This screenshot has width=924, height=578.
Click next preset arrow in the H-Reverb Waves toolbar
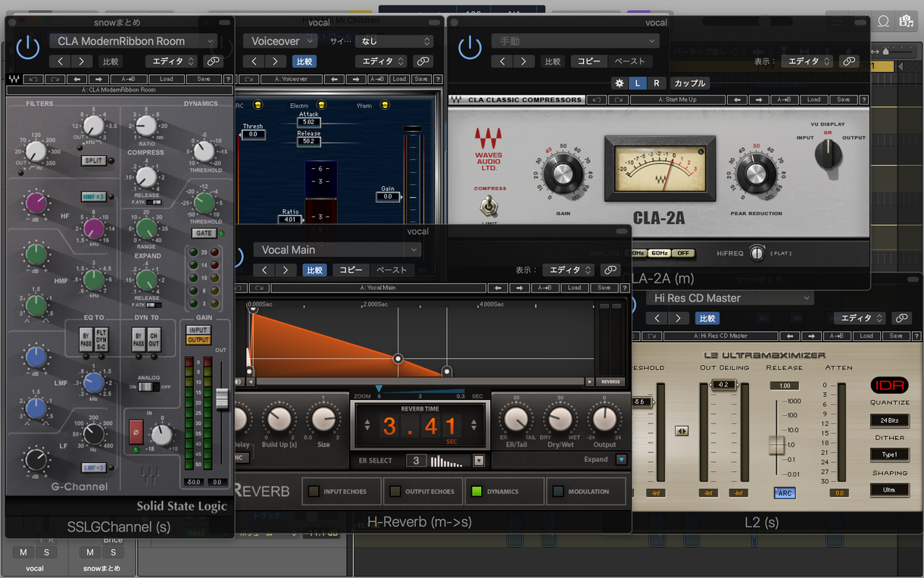[x=519, y=288]
